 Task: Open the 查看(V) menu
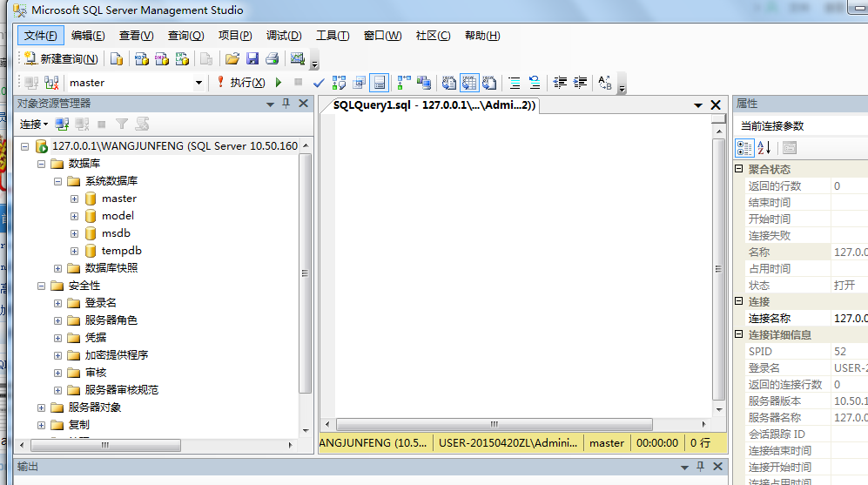(x=136, y=36)
